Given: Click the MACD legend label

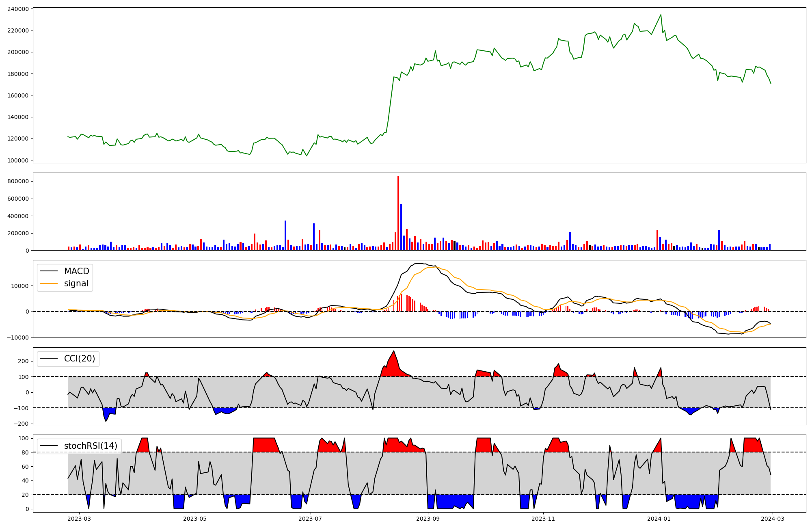Looking at the screenshot, I should point(76,271).
